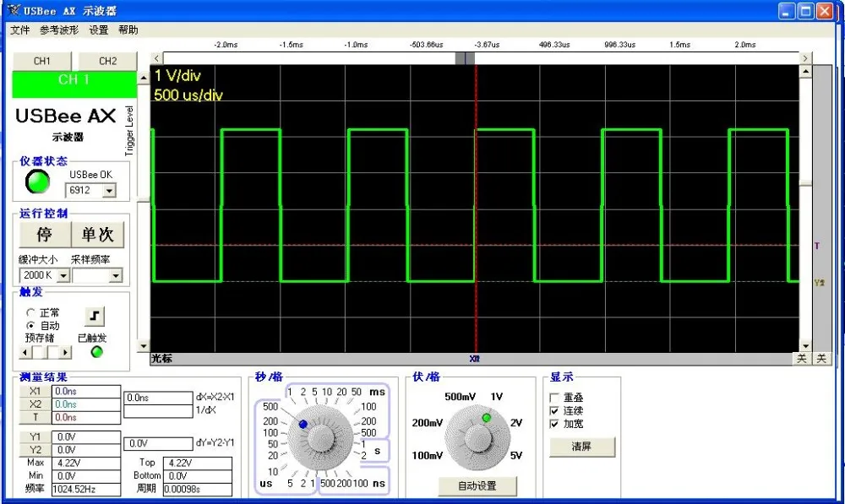Click the green 仪器状态 indicator light
Image resolution: width=845 pixels, height=504 pixels.
coord(38,182)
